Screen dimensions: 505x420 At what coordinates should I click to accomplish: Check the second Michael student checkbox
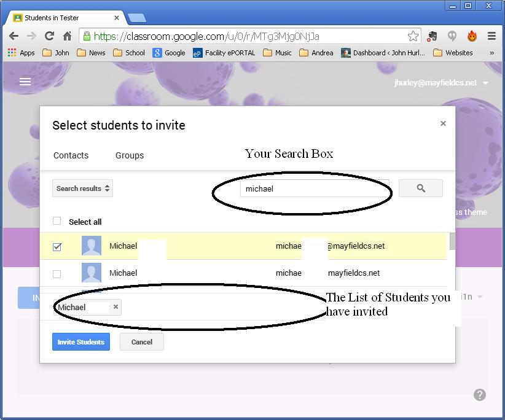(x=57, y=274)
